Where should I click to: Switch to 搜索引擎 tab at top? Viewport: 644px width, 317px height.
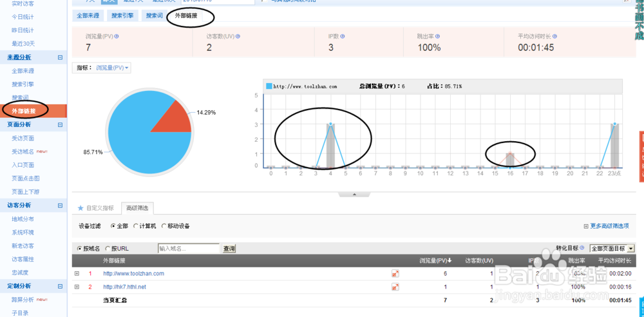click(122, 16)
